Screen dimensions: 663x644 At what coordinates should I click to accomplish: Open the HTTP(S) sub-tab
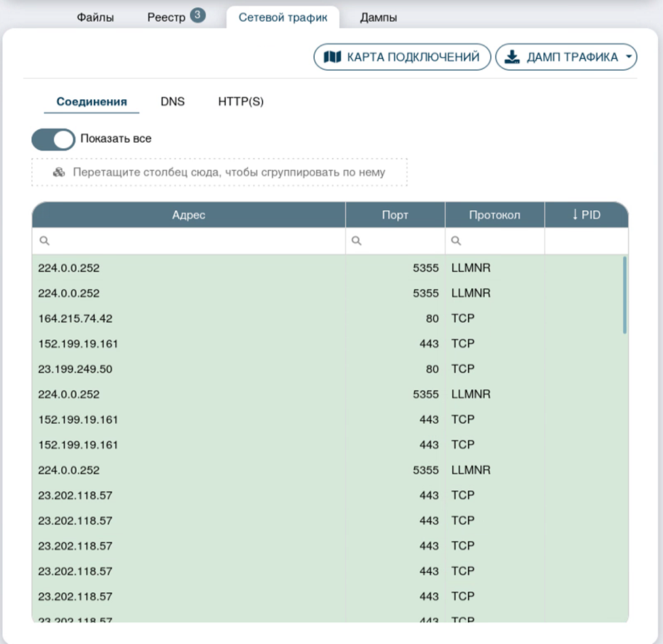coord(241,102)
